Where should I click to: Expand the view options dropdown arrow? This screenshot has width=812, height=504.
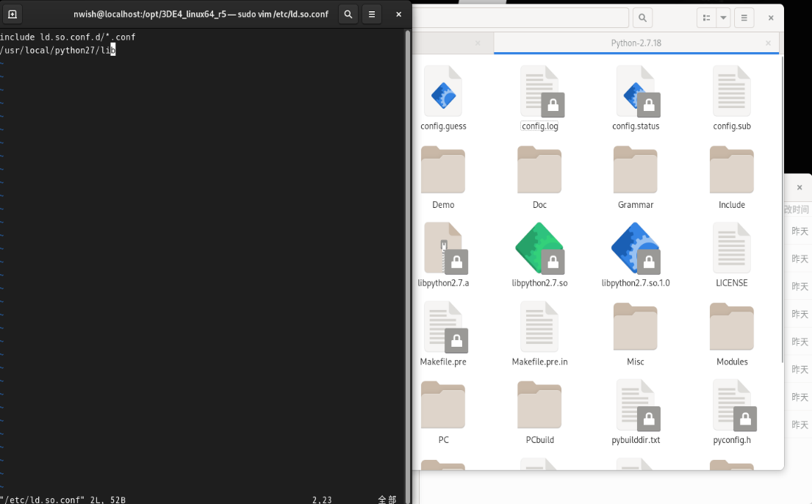723,18
